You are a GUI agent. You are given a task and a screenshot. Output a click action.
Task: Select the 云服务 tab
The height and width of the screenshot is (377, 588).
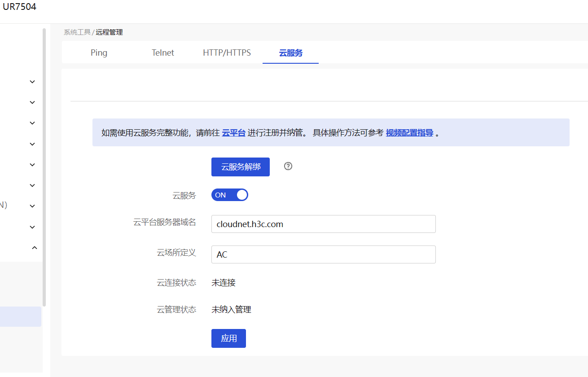point(291,53)
